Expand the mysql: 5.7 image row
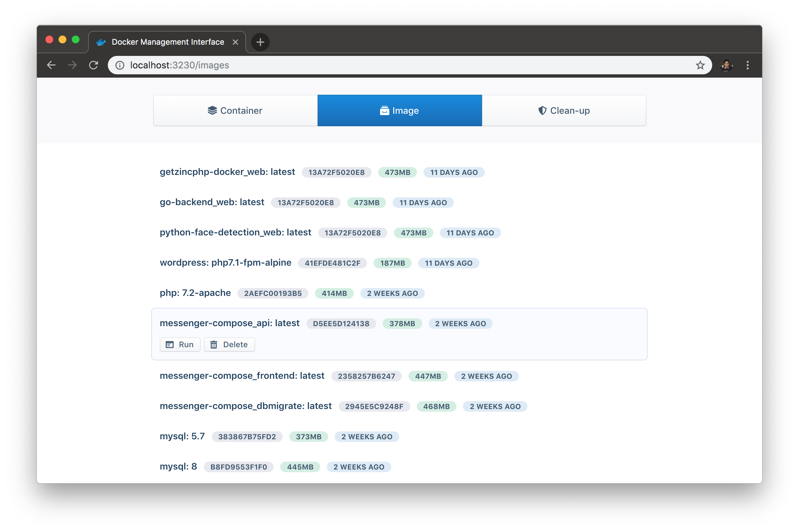The height and width of the screenshot is (532, 799). (182, 436)
